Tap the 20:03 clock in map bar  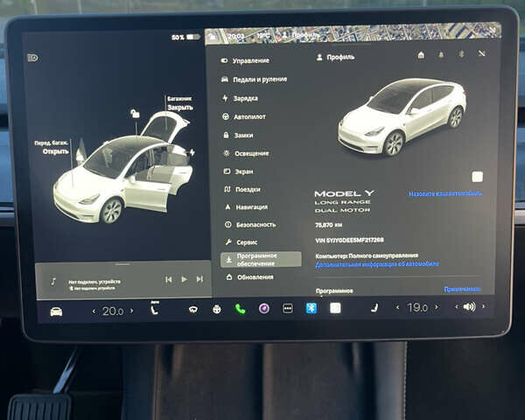tap(236, 36)
